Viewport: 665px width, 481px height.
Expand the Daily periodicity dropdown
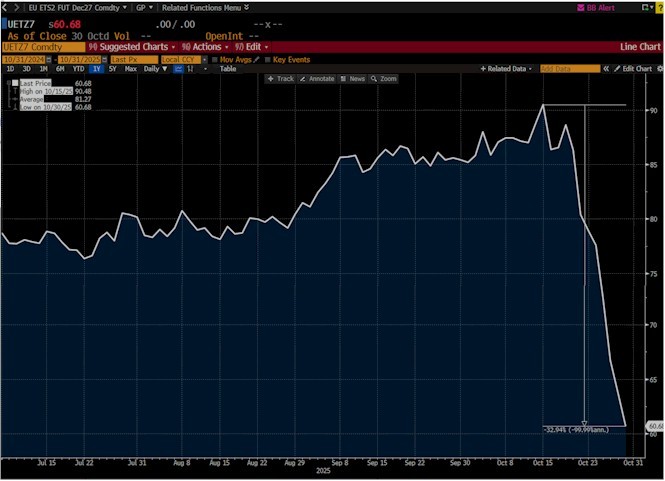tap(154, 69)
